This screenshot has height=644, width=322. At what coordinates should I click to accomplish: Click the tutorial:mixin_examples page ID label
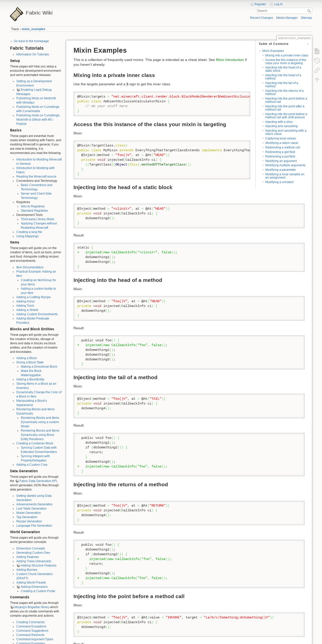294,38
